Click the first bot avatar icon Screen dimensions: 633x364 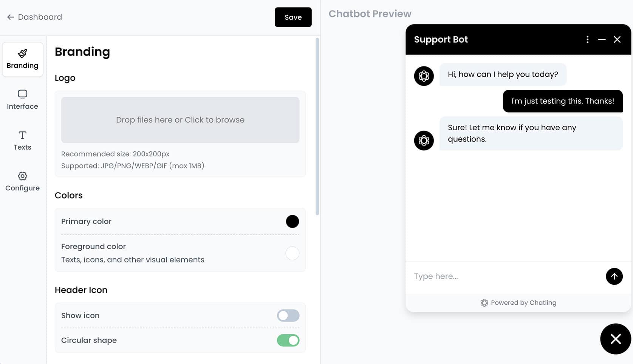pos(424,76)
